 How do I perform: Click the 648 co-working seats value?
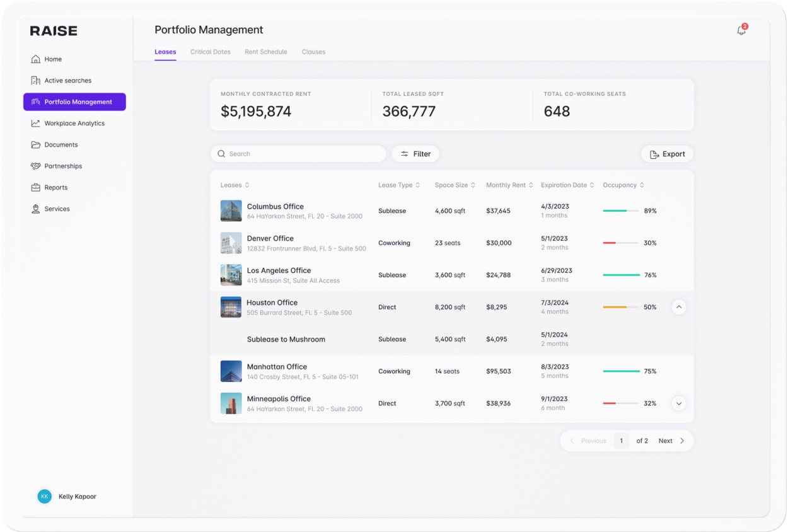557,112
